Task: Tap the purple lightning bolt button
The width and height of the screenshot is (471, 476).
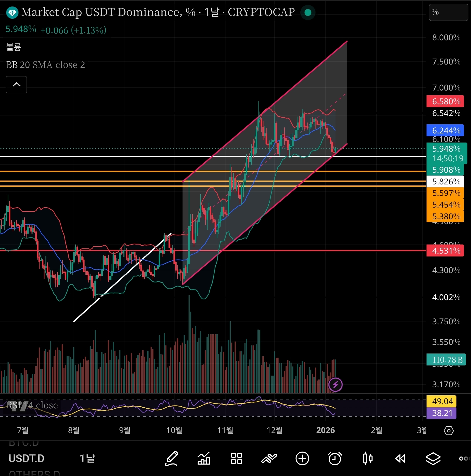Action: pyautogui.click(x=335, y=385)
